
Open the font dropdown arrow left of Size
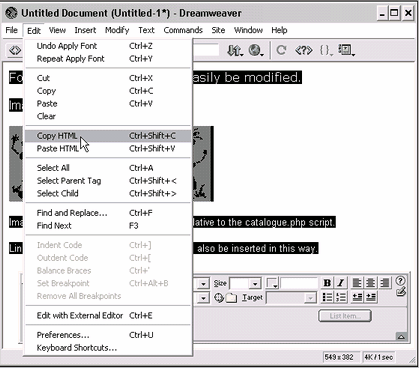coord(204,284)
